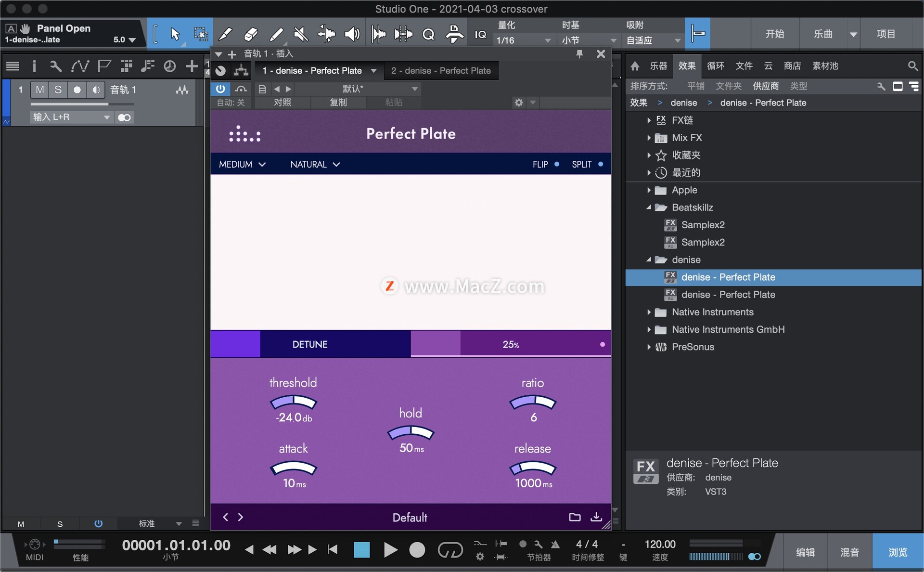Image resolution: width=924 pixels, height=572 pixels.
Task: Enable the FLIP option
Action: pos(546,164)
